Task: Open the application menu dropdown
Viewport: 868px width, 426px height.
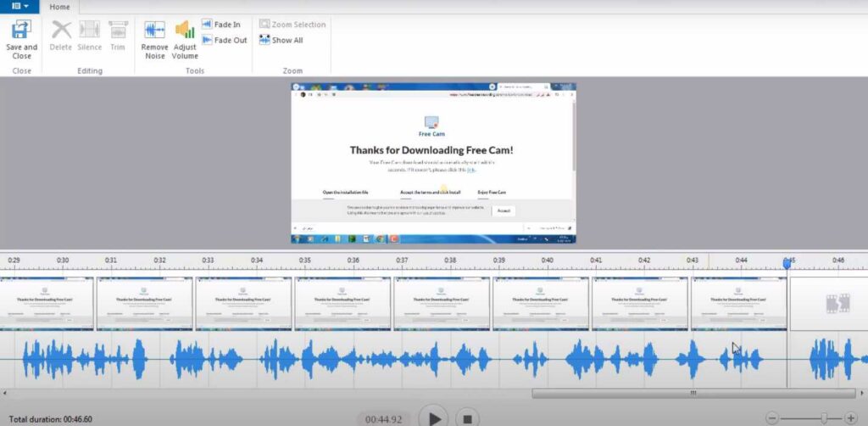Action: [19, 7]
